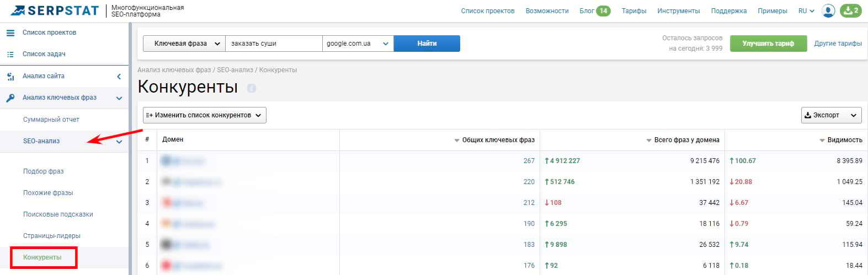Open Изменить список конкурентов dropdown
Image resolution: width=868 pixels, height=275 pixels.
pos(205,115)
